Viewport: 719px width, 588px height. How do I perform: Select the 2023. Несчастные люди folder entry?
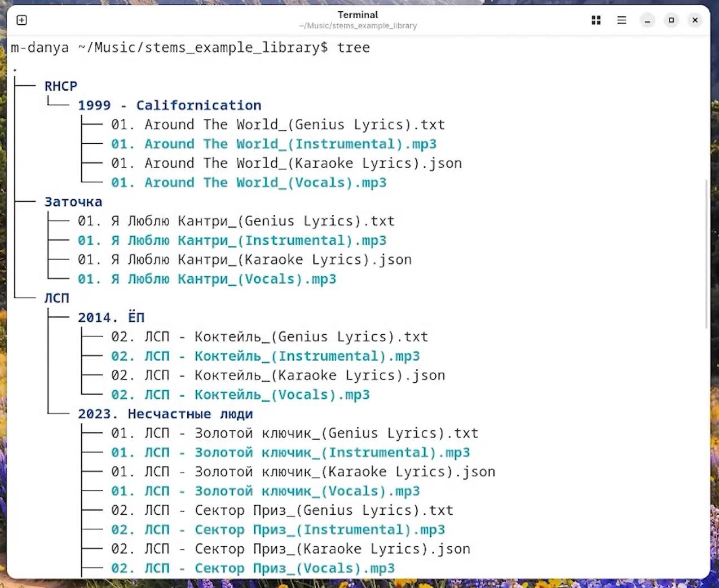click(x=165, y=414)
